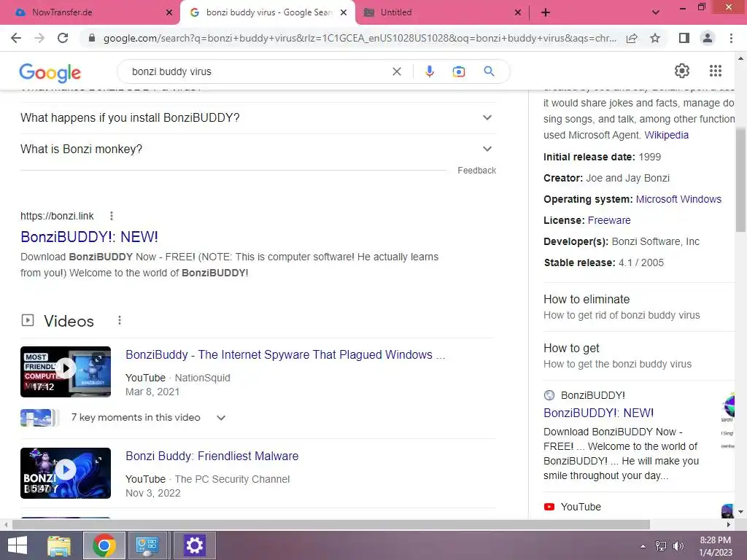
Task: Open BonziBuddy Internet Spyware video link
Action: pyautogui.click(x=285, y=355)
